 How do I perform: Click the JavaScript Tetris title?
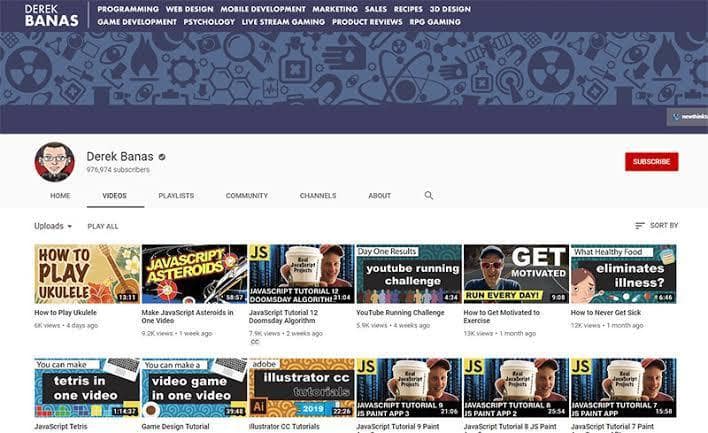61,426
